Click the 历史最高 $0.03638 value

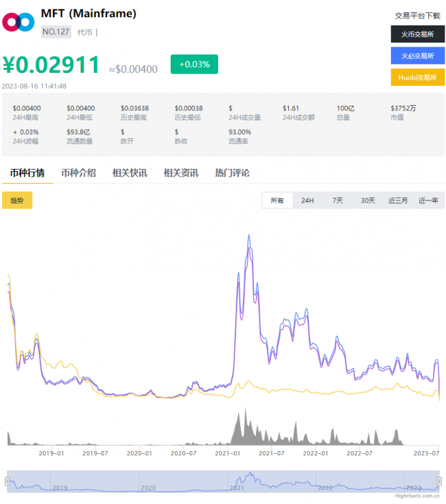pyautogui.click(x=135, y=108)
